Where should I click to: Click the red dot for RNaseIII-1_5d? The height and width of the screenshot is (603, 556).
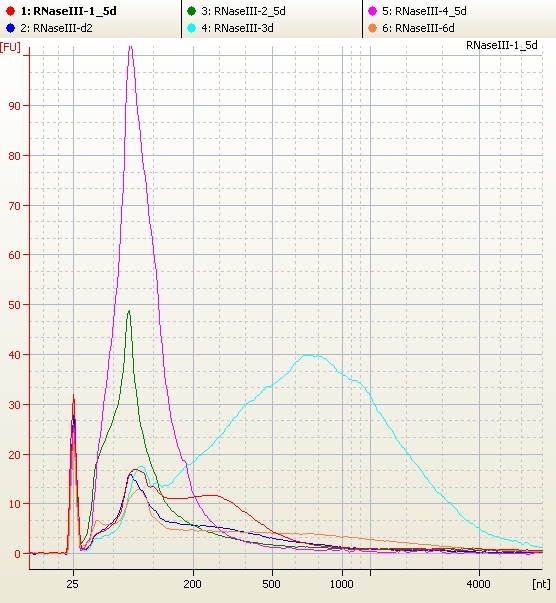click(10, 11)
